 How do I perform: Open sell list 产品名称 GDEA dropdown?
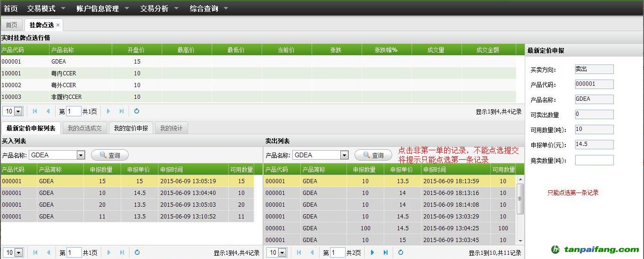[344, 155]
